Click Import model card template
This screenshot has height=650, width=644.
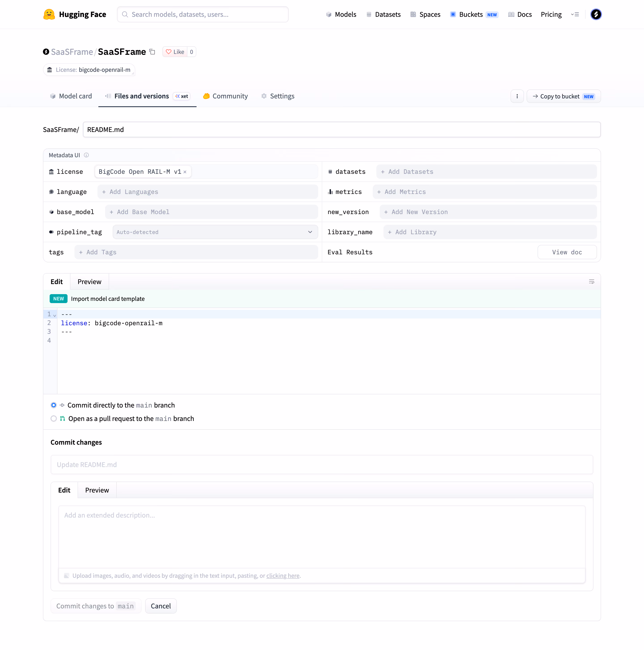(x=108, y=299)
